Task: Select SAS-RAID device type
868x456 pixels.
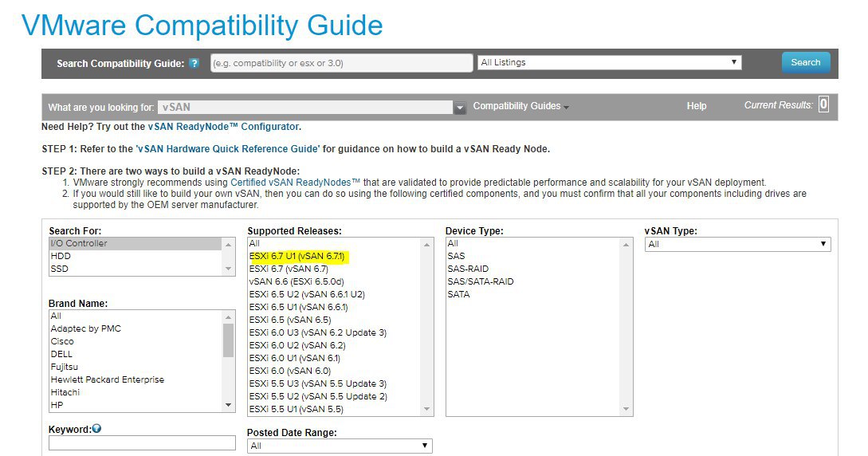Action: [532, 269]
